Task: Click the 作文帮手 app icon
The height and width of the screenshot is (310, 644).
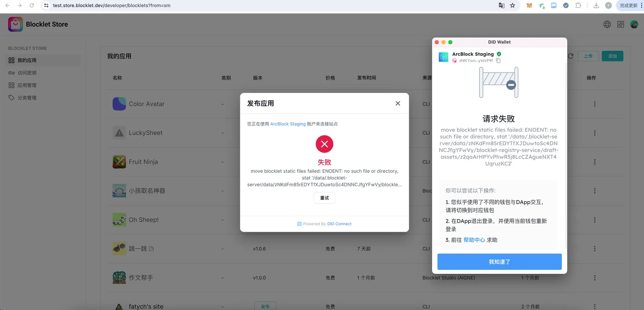Action: tap(119, 277)
